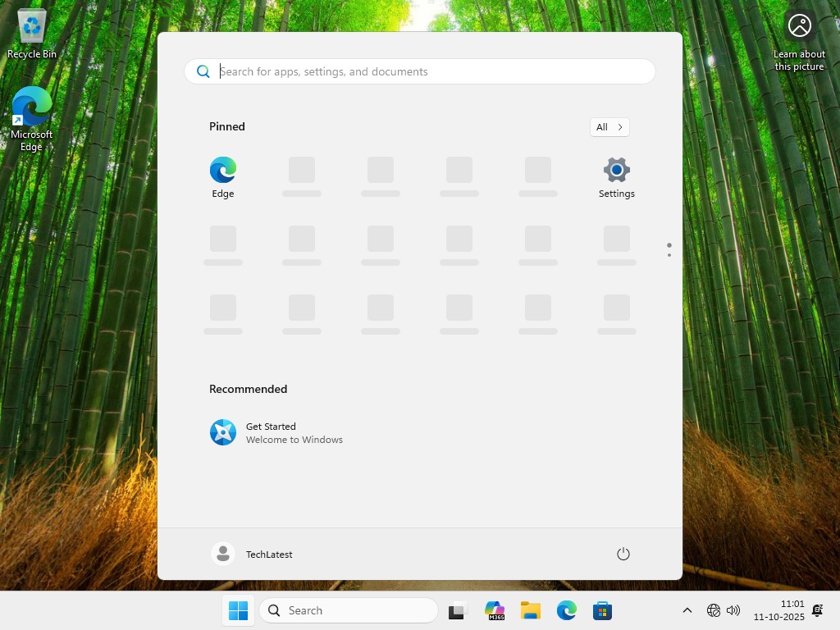Open notifications via the bell icon

(x=817, y=610)
